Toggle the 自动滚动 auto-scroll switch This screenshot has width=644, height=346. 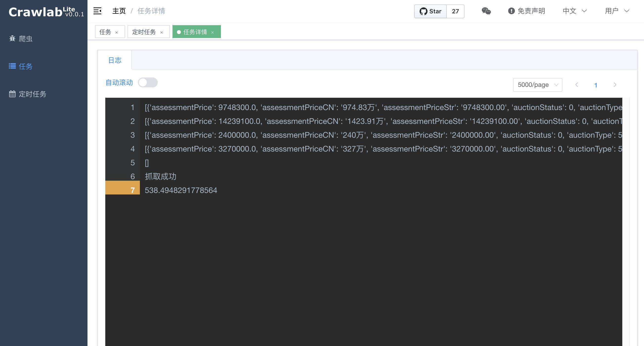[148, 82]
